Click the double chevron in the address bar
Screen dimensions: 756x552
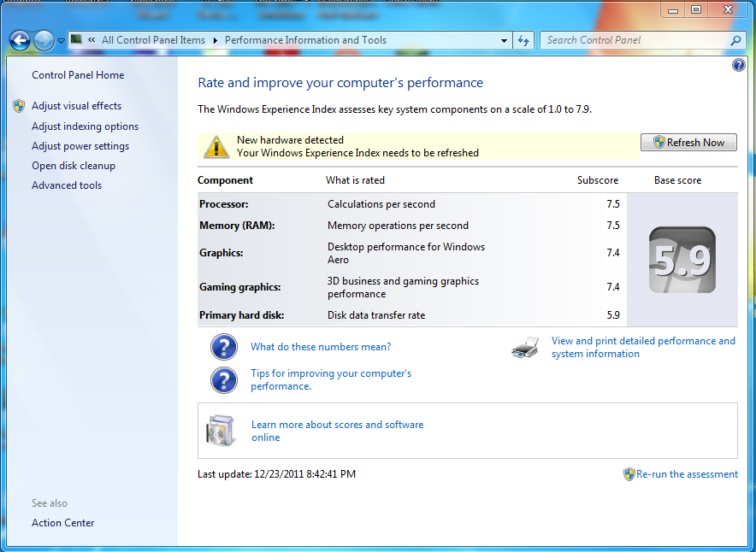pyautogui.click(x=92, y=40)
